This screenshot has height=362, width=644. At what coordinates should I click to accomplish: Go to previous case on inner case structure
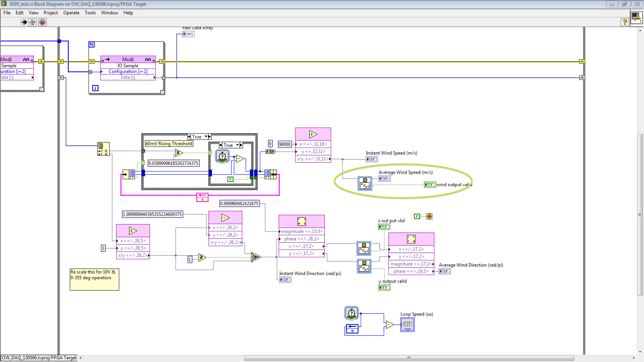(x=221, y=145)
